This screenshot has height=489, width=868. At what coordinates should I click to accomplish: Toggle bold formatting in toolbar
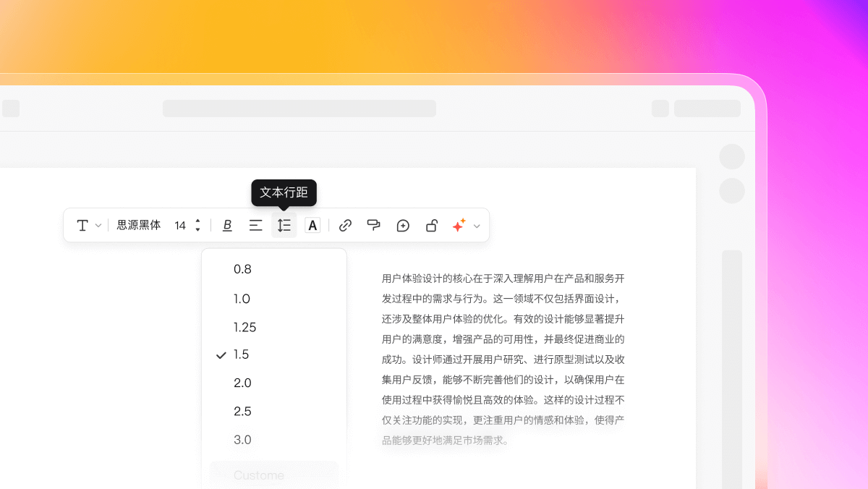point(227,226)
